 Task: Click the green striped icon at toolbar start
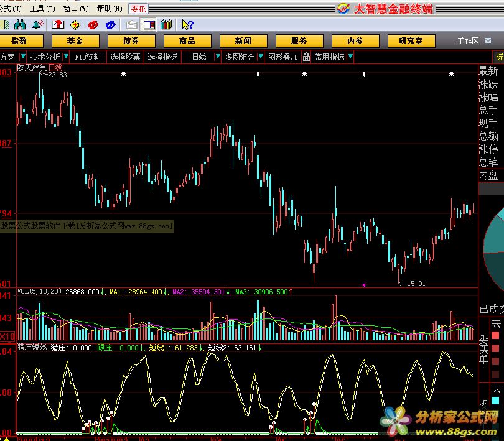click(6, 24)
